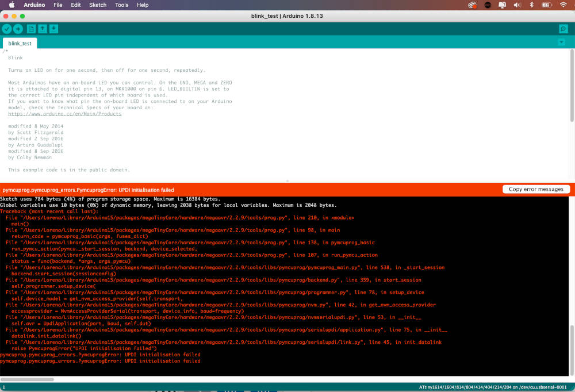This screenshot has width=575, height=392.
Task: Open the File menu
Action: click(x=58, y=5)
